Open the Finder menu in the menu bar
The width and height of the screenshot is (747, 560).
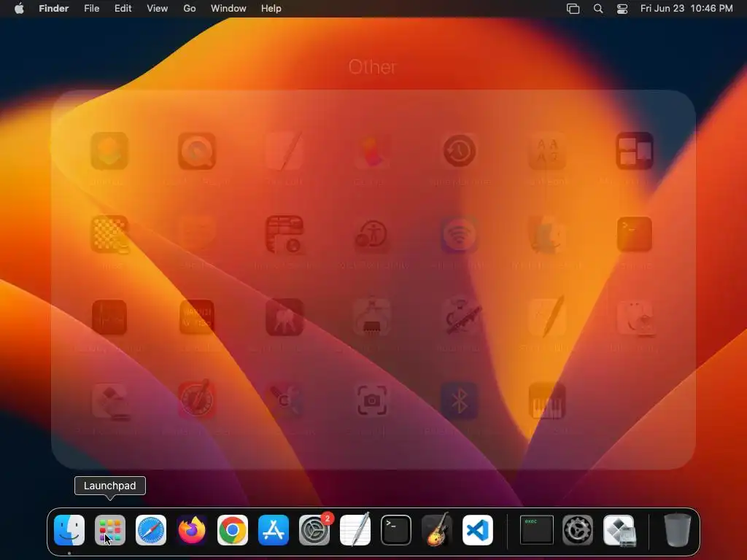pyautogui.click(x=54, y=9)
